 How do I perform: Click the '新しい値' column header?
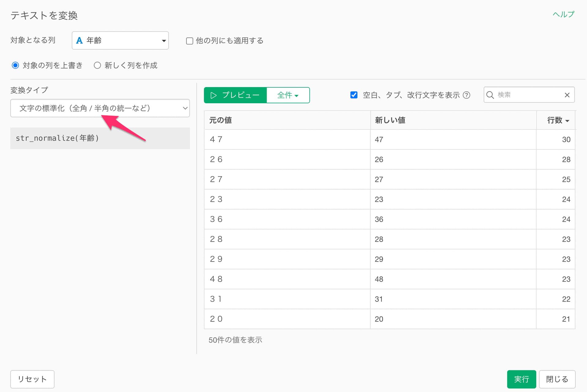coord(453,120)
